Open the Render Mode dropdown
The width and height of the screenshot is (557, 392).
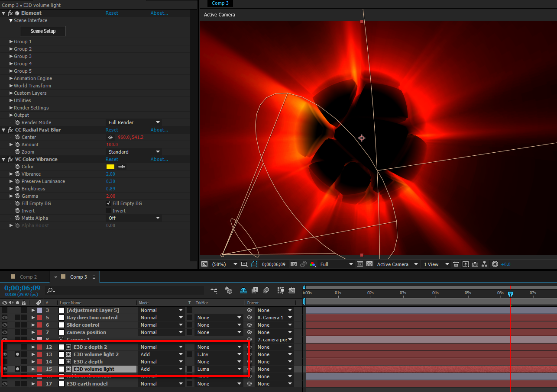(x=134, y=122)
